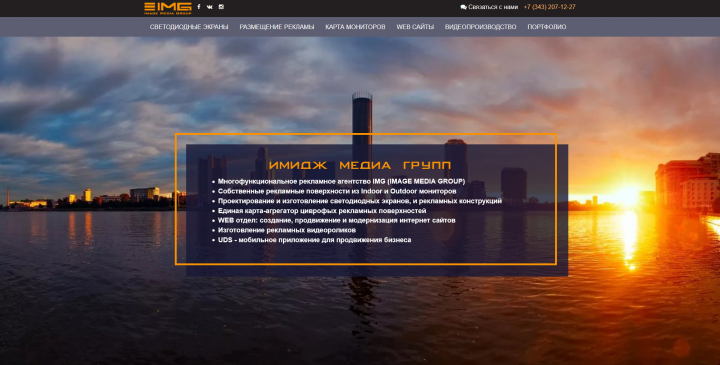Click the heading Имидж Медиа Групп
The width and height of the screenshot is (720, 365).
click(x=360, y=165)
